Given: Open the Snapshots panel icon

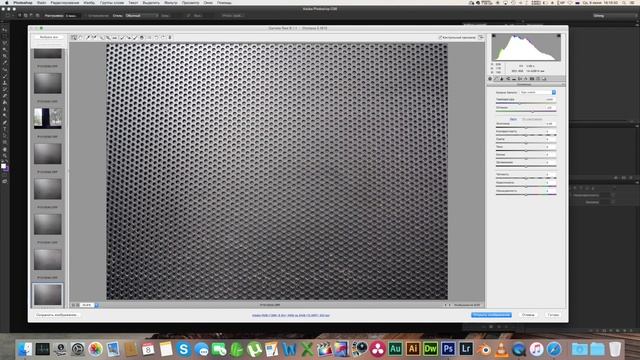Looking at the screenshot, I should (x=544, y=78).
